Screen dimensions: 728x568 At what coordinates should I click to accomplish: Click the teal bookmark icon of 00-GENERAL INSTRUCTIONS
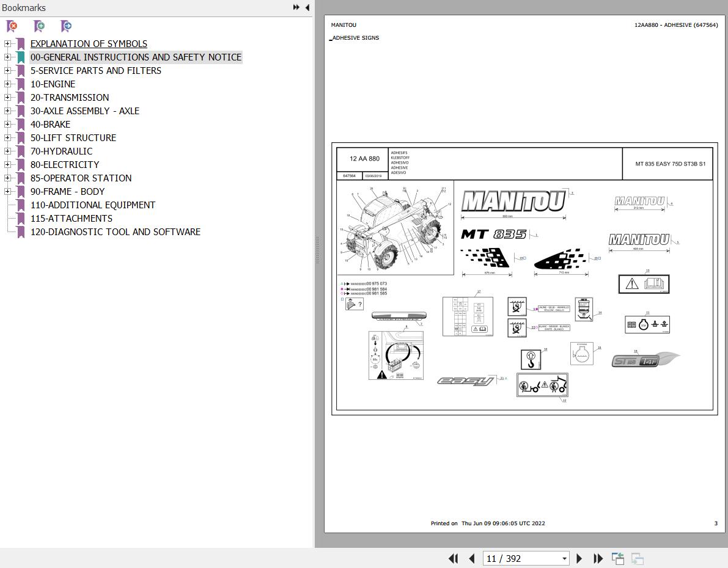[x=20, y=57]
